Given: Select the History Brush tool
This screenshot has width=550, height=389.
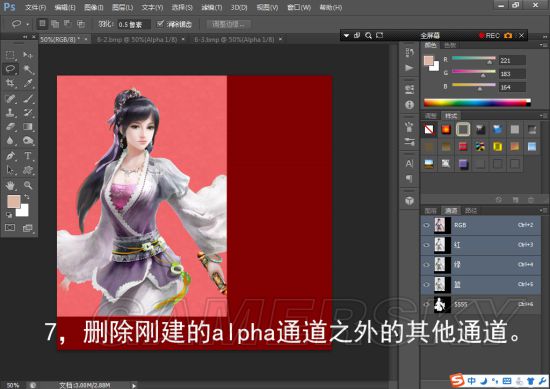Looking at the screenshot, I should click(x=28, y=113).
